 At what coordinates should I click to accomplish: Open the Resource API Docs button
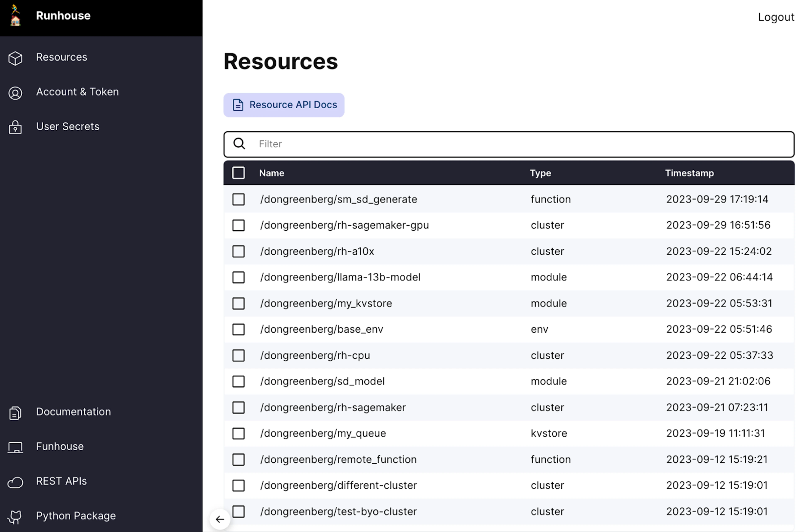point(284,105)
